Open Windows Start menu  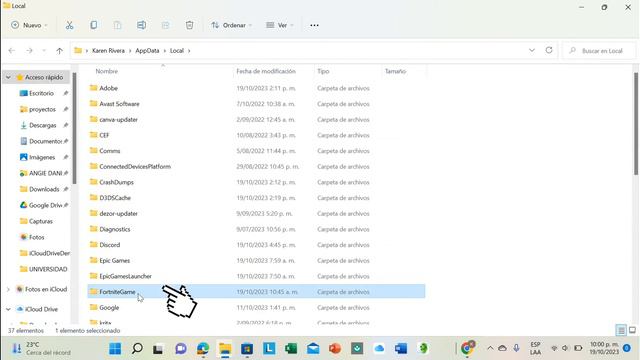pos(115,349)
